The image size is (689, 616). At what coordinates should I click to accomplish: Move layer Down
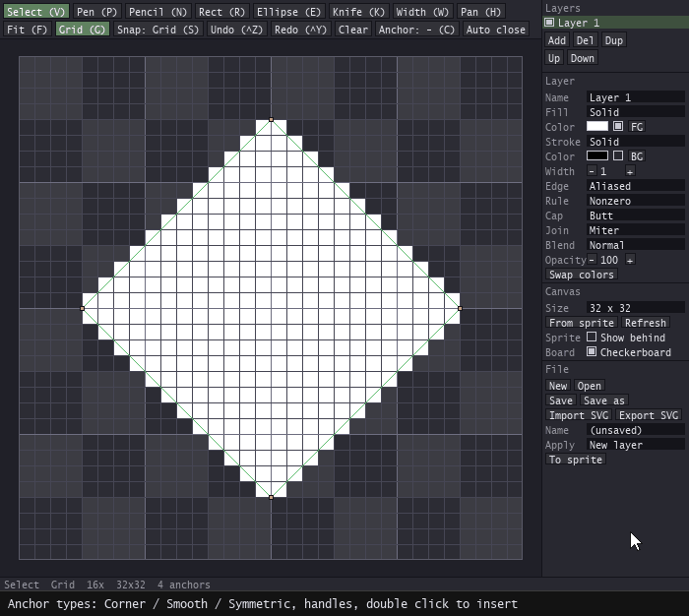tap(583, 58)
